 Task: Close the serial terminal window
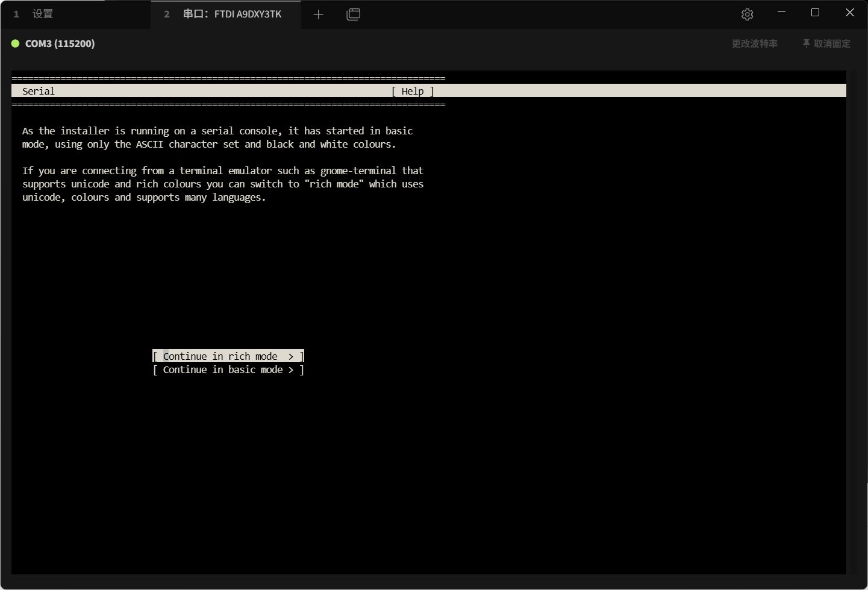[x=850, y=13]
